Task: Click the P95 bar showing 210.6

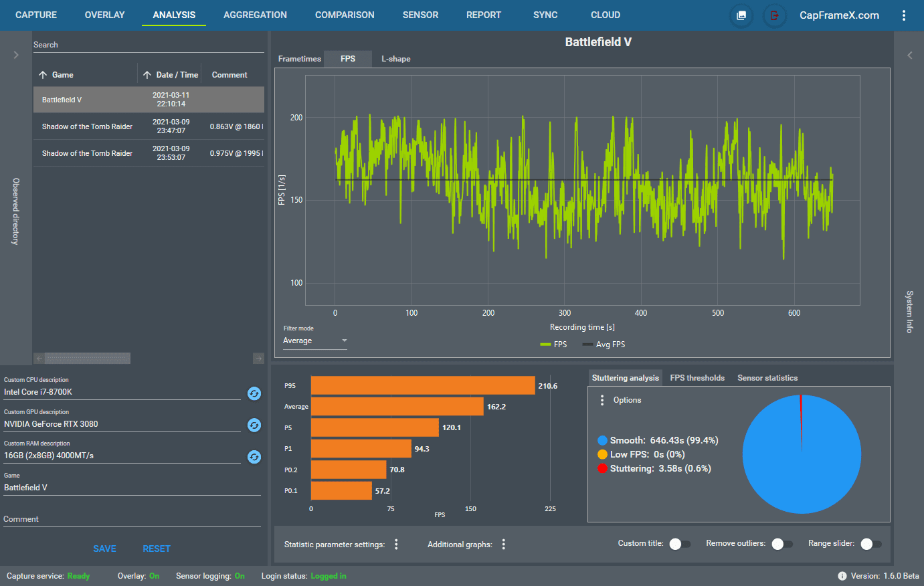Action: tap(423, 385)
